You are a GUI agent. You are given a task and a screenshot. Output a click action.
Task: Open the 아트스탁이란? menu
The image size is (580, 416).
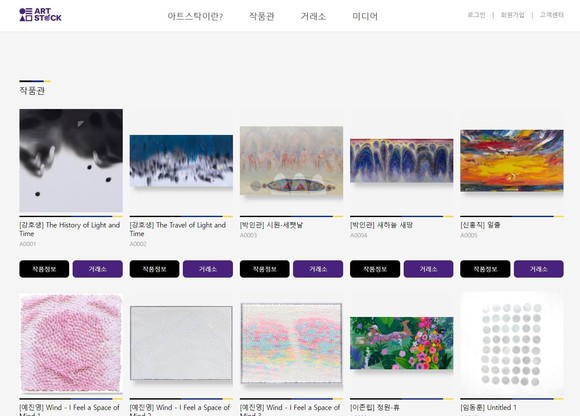[x=195, y=16]
